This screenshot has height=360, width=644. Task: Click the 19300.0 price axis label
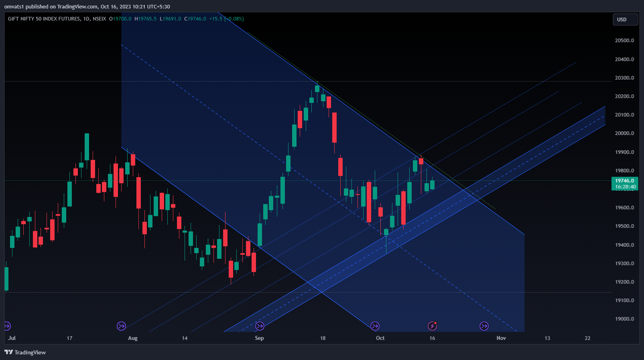click(x=624, y=264)
